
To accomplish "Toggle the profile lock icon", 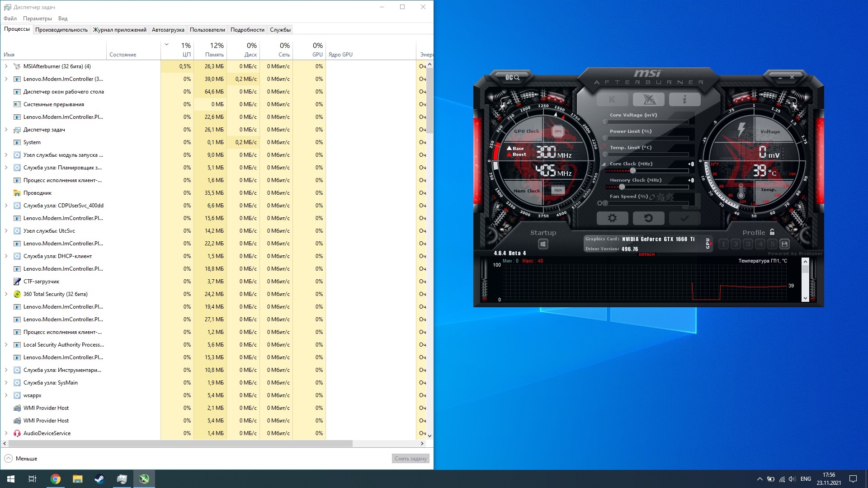I will tap(772, 232).
